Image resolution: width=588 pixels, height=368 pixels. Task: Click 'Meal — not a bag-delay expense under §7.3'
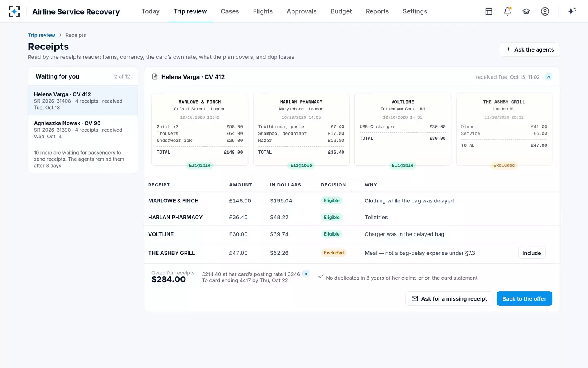tap(420, 253)
